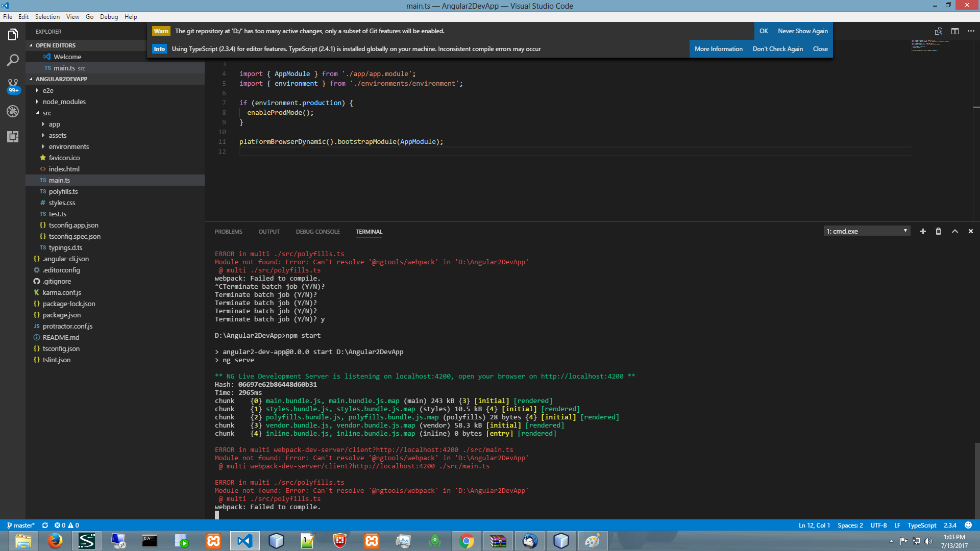Open the Debug menu
This screenshot has height=551, width=980.
(x=109, y=16)
